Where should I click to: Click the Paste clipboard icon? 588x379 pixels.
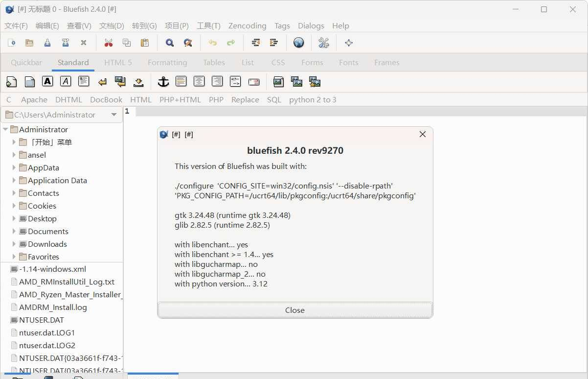point(145,43)
